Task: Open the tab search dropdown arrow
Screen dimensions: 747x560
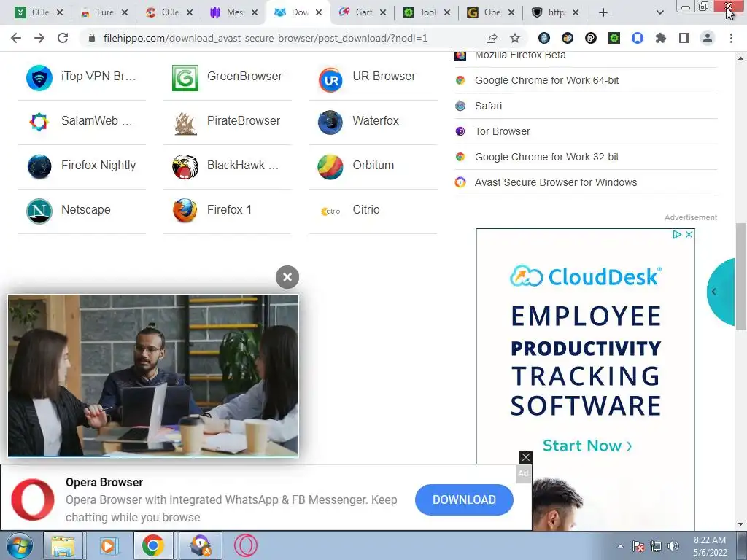Action: (659, 13)
